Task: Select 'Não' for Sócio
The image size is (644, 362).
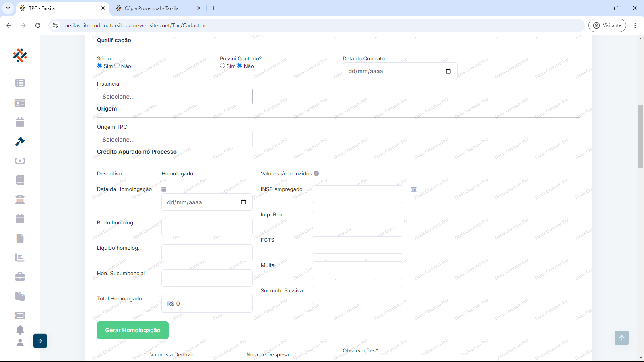Action: tap(117, 66)
